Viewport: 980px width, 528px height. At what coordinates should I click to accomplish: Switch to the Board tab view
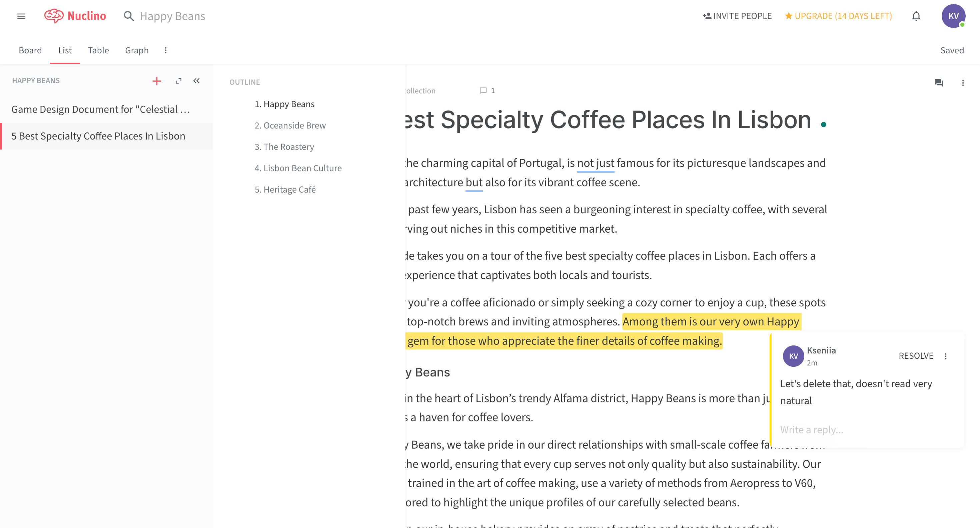tap(30, 50)
